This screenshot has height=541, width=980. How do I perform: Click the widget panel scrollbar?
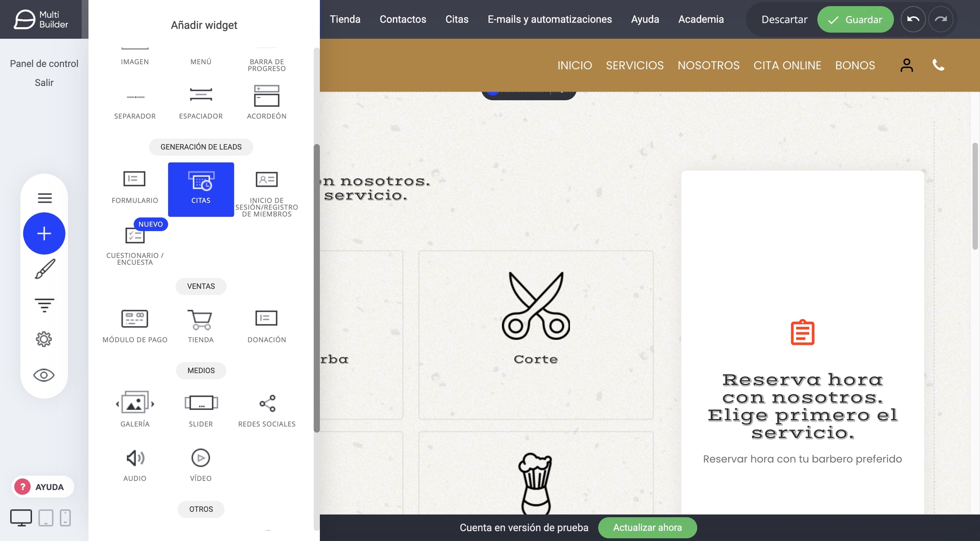316,288
